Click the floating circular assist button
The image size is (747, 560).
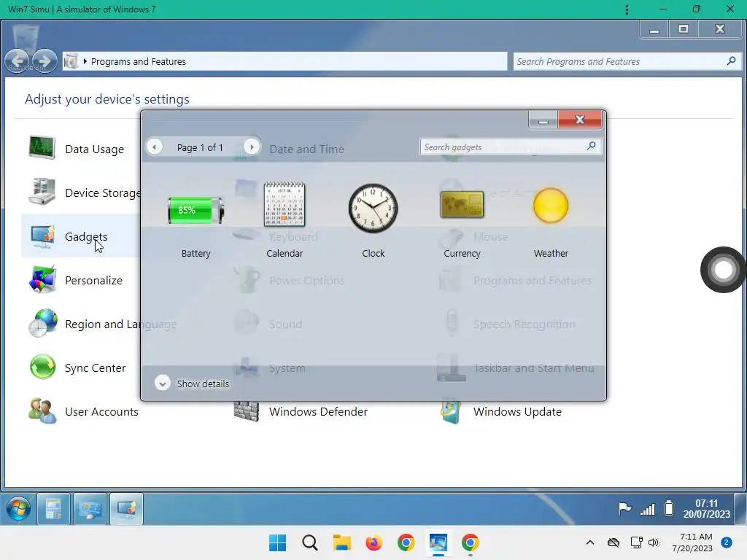(x=723, y=270)
